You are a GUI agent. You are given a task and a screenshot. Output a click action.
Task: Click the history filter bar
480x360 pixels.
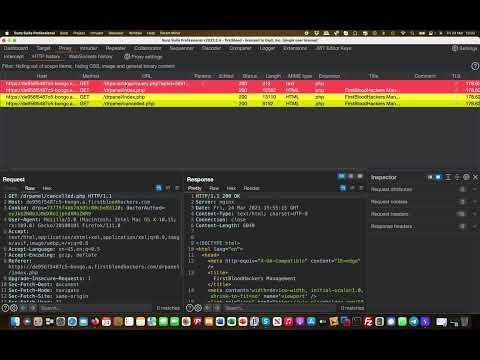(x=233, y=66)
